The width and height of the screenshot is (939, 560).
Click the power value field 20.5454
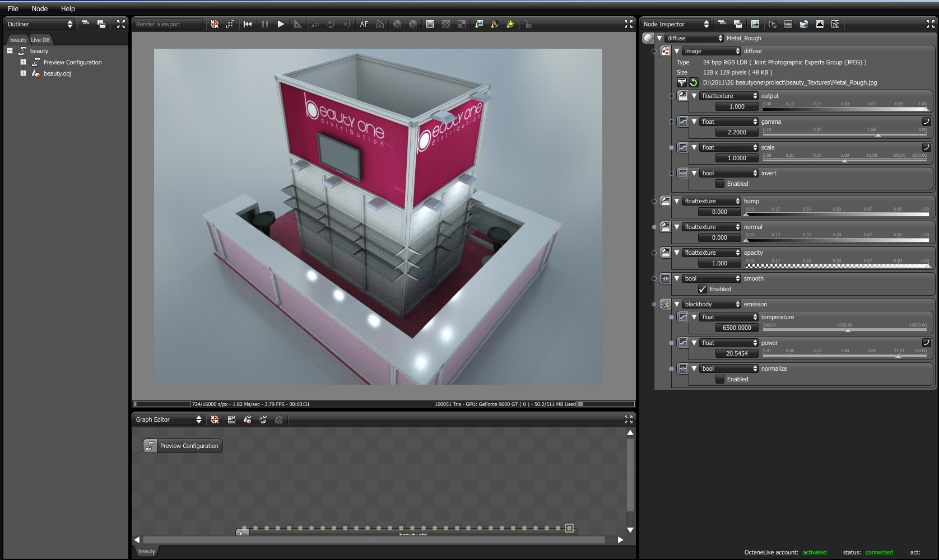click(737, 353)
